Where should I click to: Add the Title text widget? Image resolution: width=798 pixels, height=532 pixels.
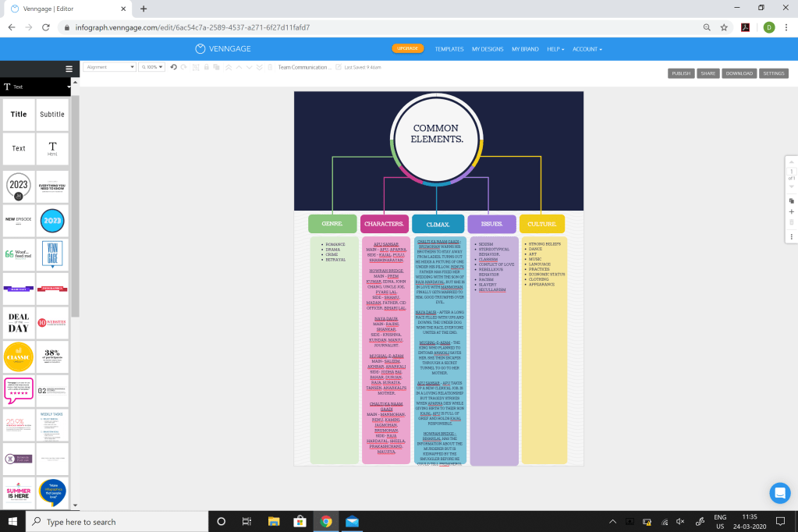(x=19, y=115)
